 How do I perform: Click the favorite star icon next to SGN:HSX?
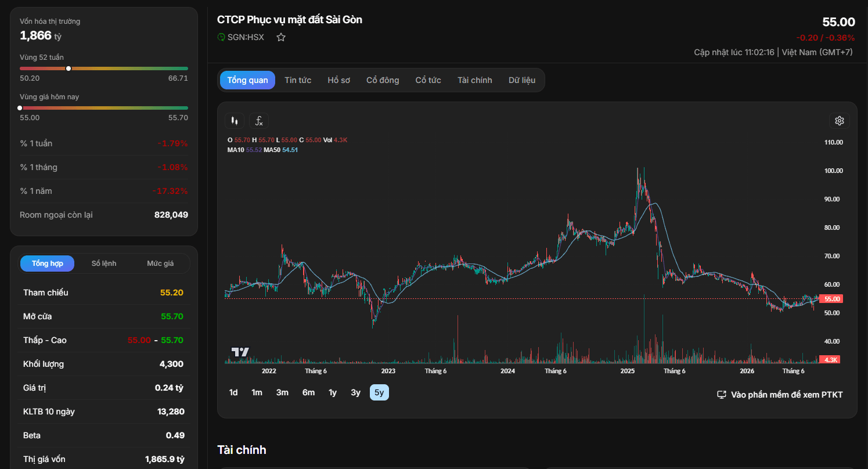[x=281, y=37]
